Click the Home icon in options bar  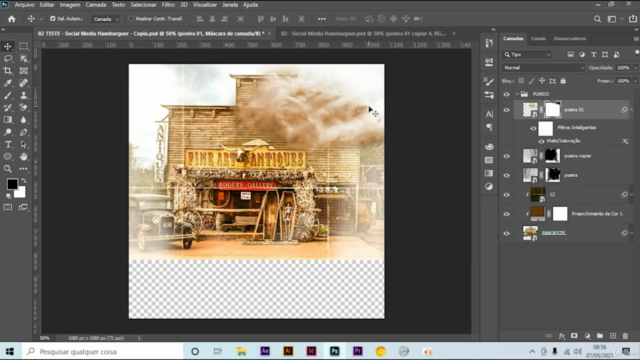point(11,19)
